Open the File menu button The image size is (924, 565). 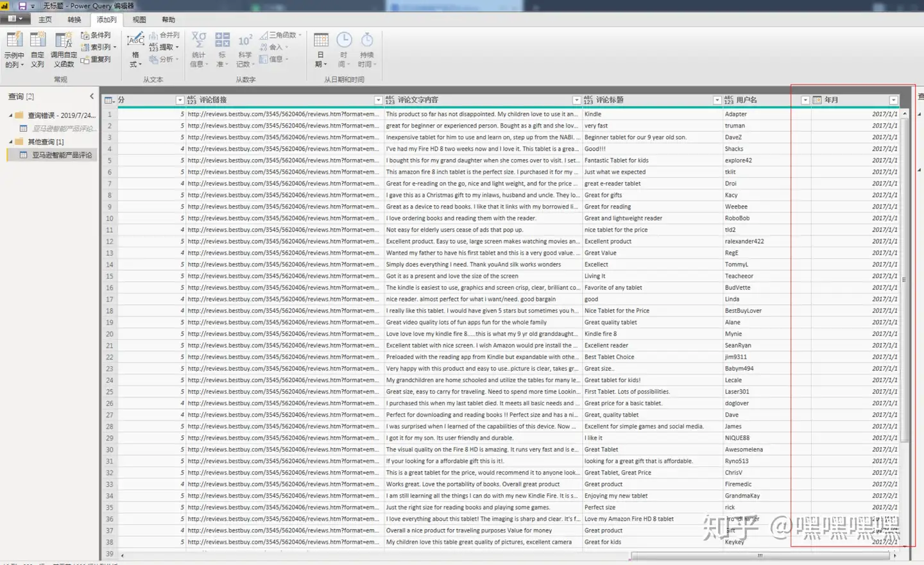tap(15, 19)
